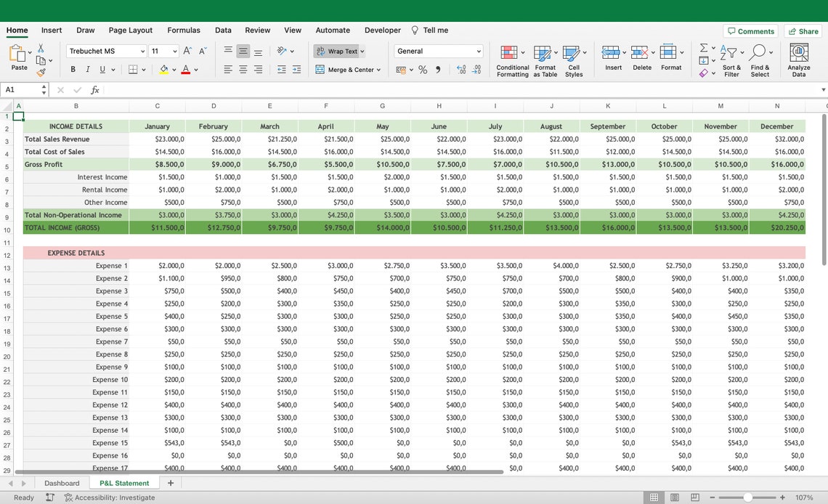The width and height of the screenshot is (828, 504).
Task: Click the Copy icon
Action: click(41, 60)
